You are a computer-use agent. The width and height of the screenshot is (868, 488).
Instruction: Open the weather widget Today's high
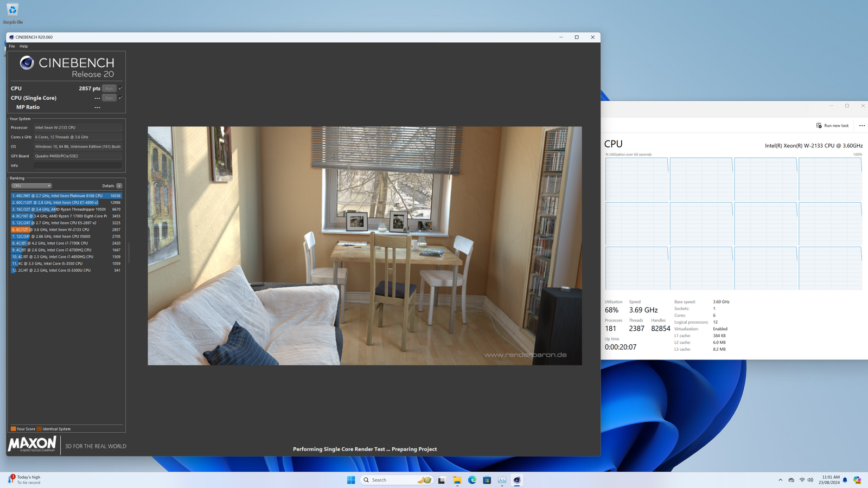(x=24, y=480)
